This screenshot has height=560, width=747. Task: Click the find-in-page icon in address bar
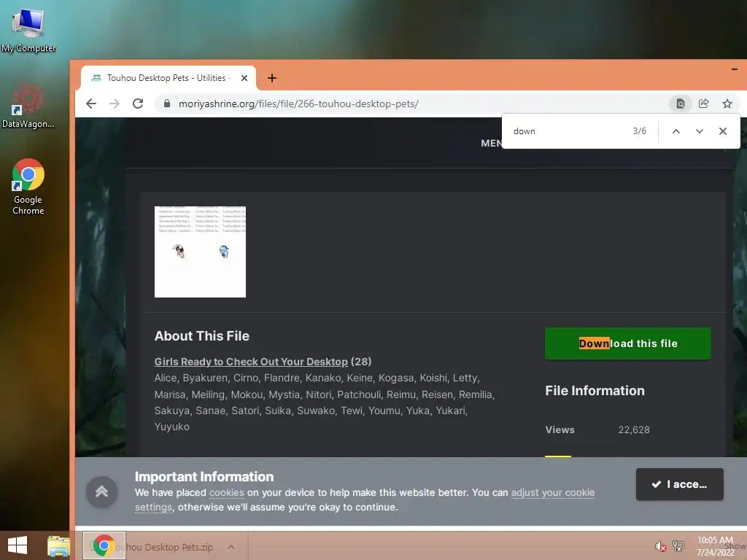click(x=681, y=104)
